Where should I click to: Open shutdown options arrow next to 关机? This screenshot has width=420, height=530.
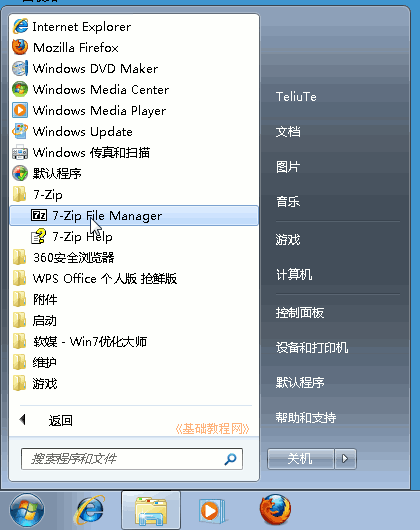[345, 459]
